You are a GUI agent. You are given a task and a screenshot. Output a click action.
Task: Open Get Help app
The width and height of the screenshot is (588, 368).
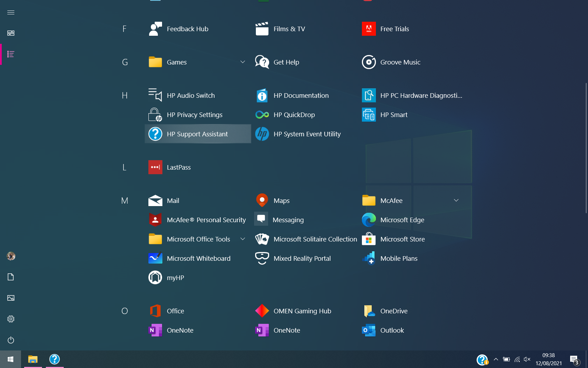304,62
